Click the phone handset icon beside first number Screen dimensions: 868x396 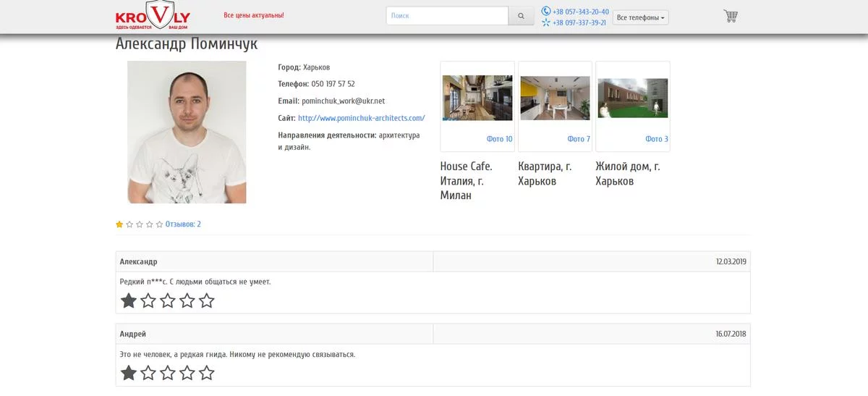coord(546,11)
